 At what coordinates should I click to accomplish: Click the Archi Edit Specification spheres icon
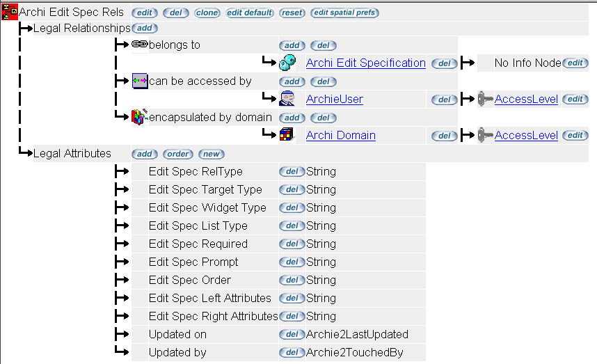288,63
